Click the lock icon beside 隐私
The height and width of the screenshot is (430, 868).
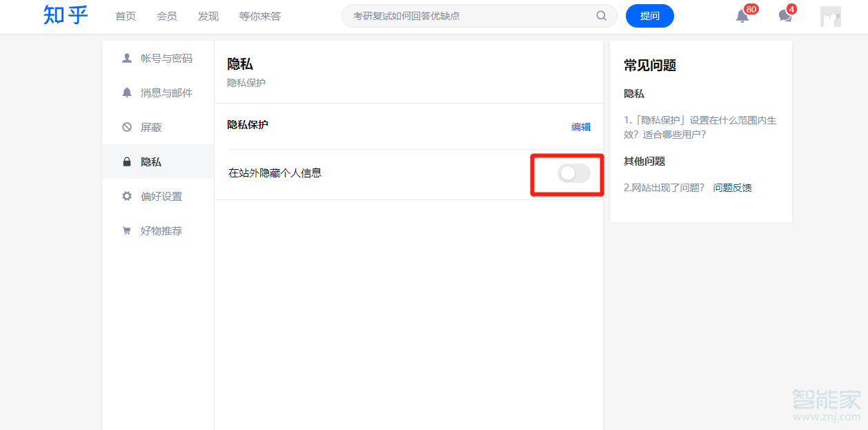(126, 162)
